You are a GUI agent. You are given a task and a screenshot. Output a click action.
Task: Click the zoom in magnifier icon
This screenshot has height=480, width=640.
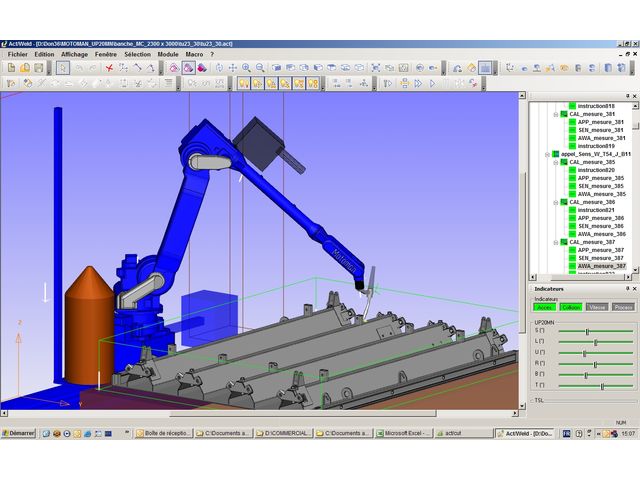click(x=246, y=67)
